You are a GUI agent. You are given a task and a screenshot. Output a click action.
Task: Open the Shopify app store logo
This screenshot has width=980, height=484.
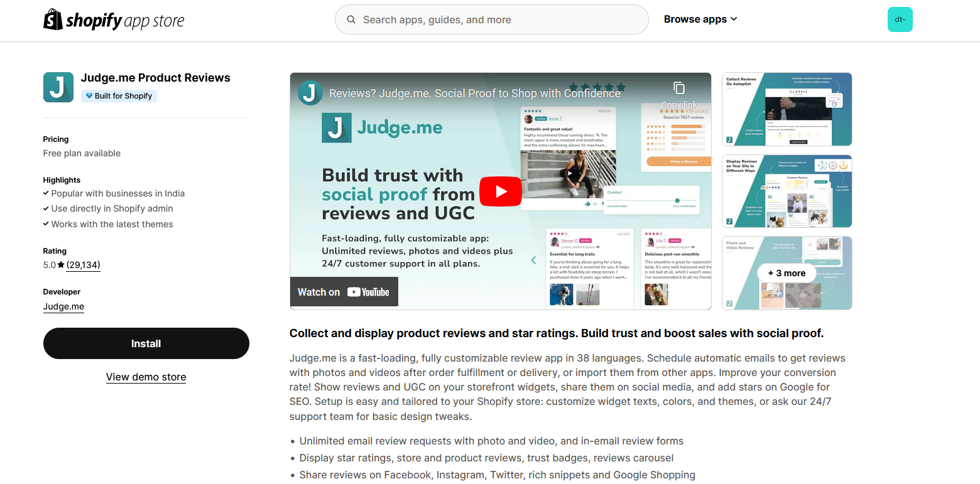tap(114, 20)
